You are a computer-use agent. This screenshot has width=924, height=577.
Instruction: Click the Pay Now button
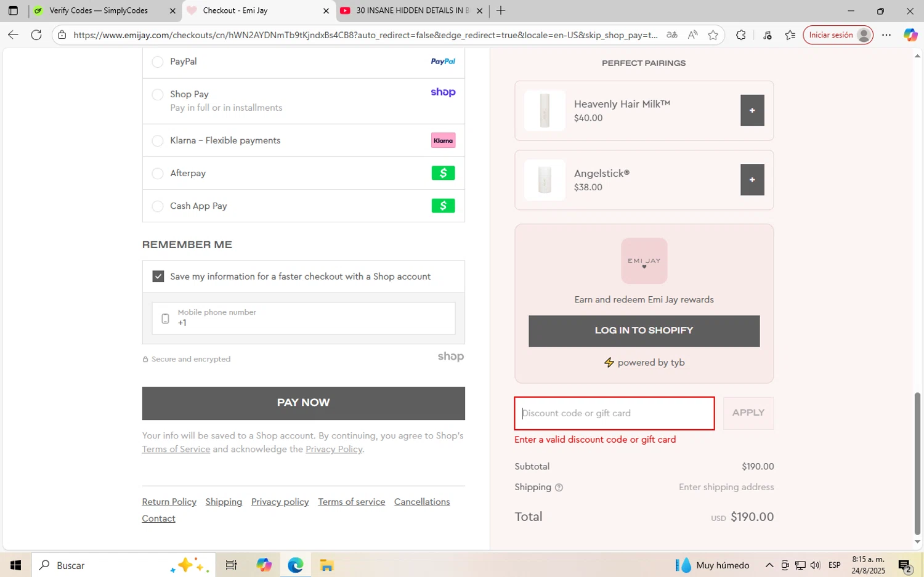point(304,403)
